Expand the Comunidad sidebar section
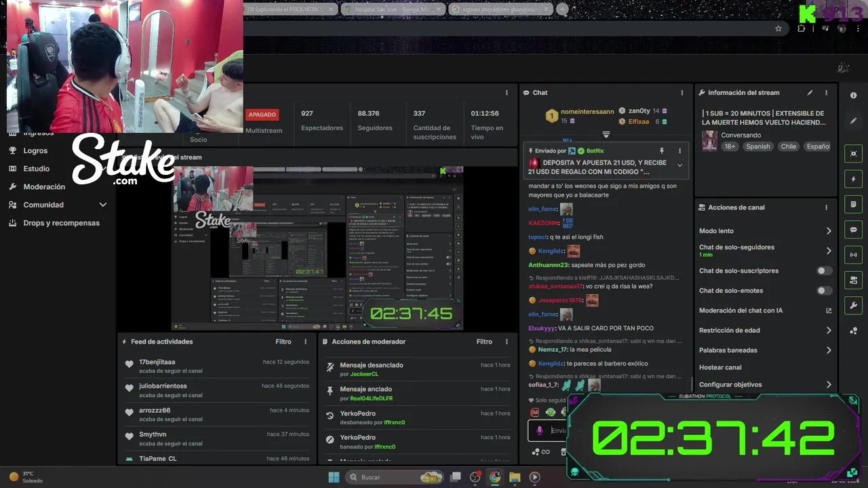Viewport: 868px width, 488px height. (103, 205)
